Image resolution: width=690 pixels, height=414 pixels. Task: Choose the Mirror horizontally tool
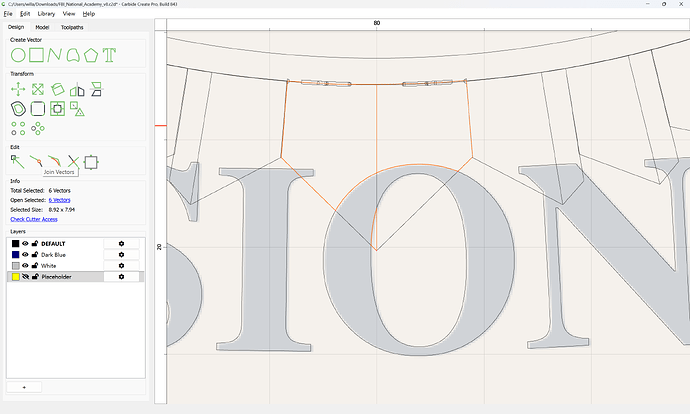pos(77,89)
